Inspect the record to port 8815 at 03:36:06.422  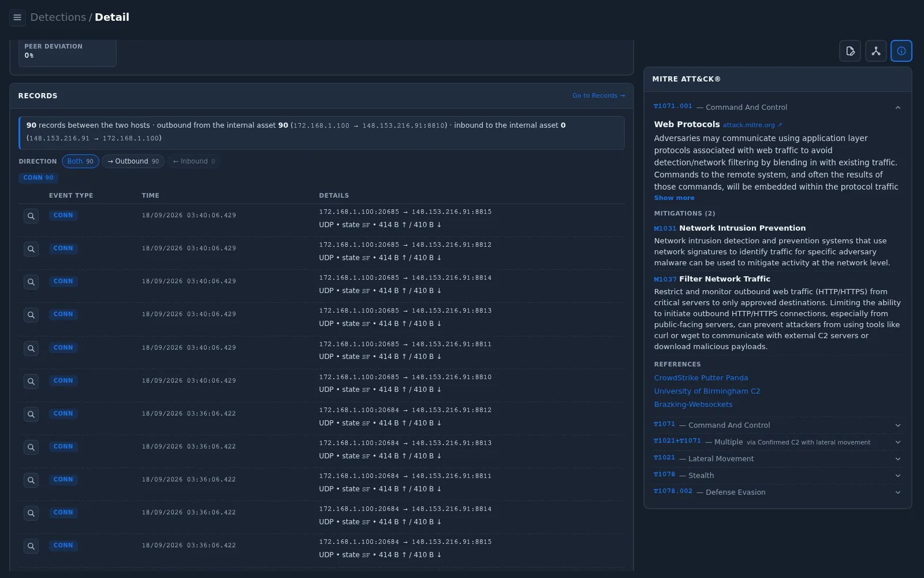tap(31, 546)
